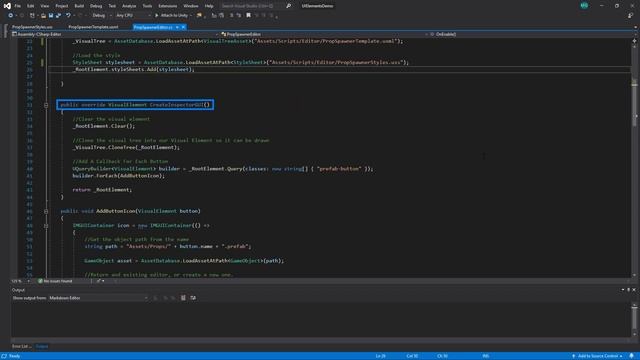Switch to the Error List tab
The width and height of the screenshot is (640, 360).
point(21,347)
